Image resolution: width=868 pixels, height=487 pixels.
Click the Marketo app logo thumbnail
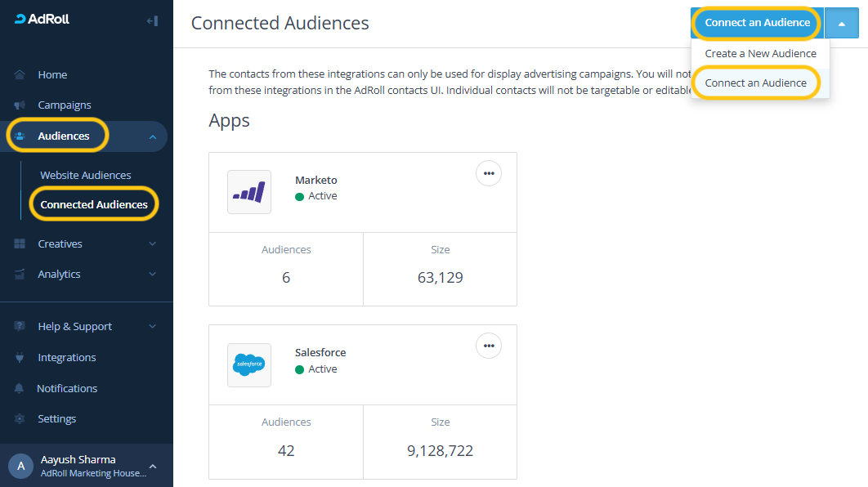click(x=249, y=192)
